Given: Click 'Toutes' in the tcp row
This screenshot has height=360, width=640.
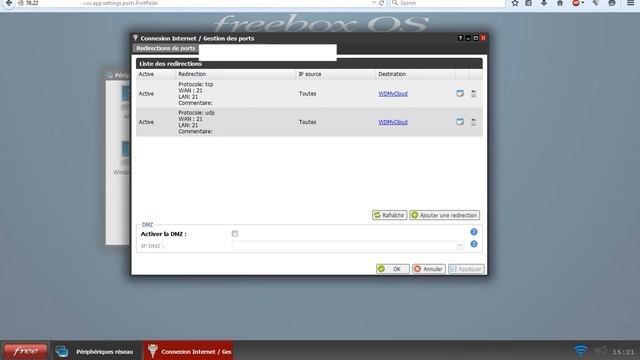Looking at the screenshot, I should click(x=307, y=93).
